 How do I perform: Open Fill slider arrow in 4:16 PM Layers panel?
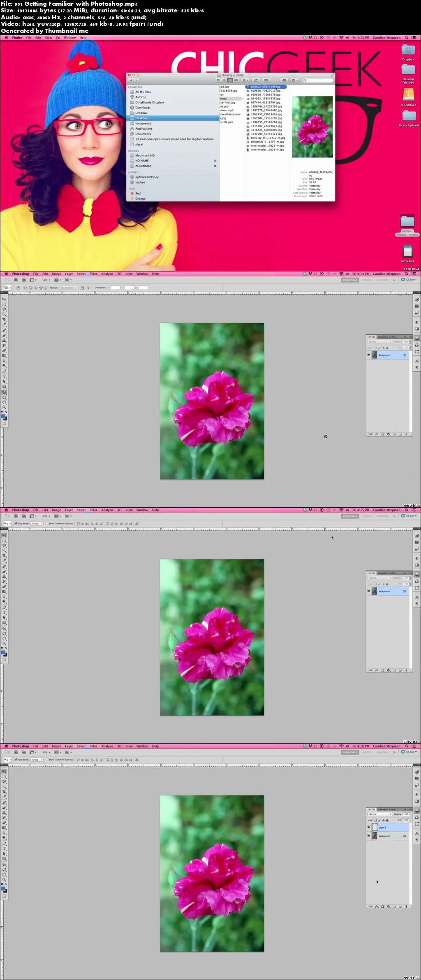pos(410,820)
